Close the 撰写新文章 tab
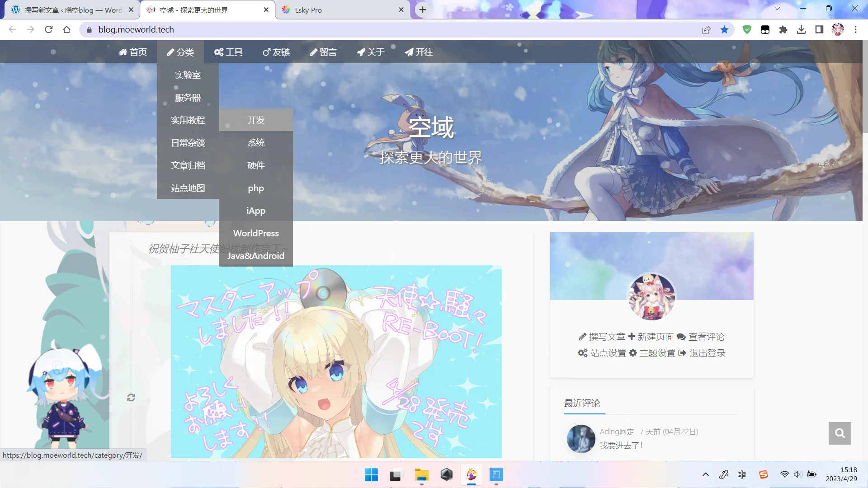The image size is (868, 488). [131, 9]
